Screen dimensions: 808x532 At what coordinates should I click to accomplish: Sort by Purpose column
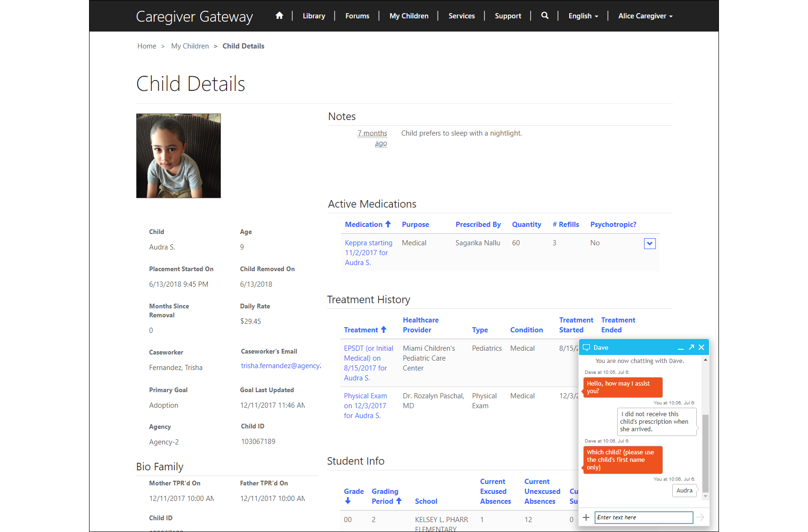coord(415,225)
